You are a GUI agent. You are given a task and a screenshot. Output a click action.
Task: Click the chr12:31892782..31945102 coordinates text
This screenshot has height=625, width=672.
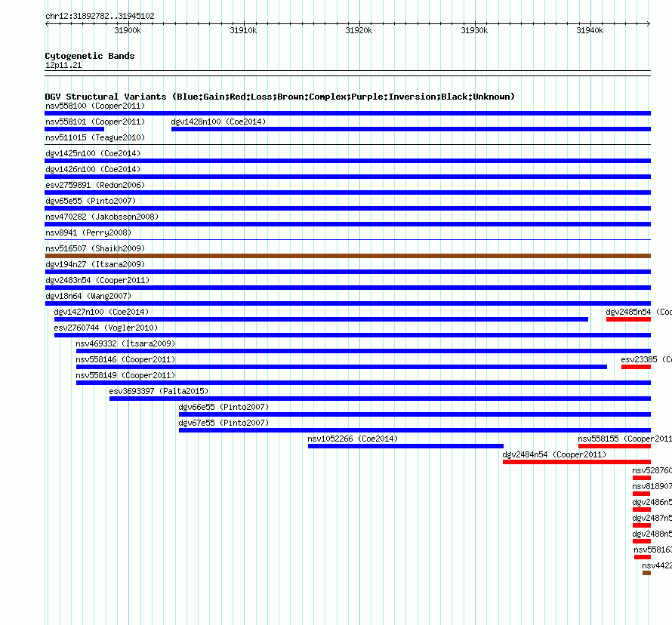point(100,16)
